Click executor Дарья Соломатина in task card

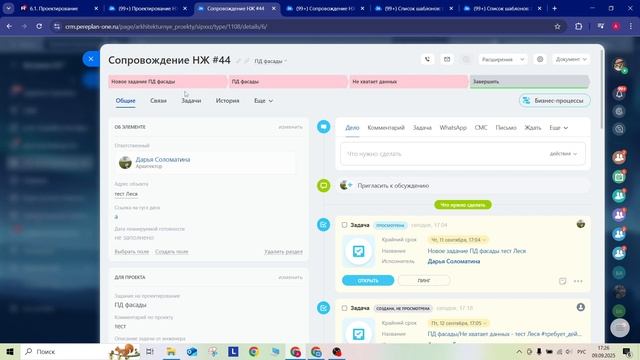pos(453,261)
